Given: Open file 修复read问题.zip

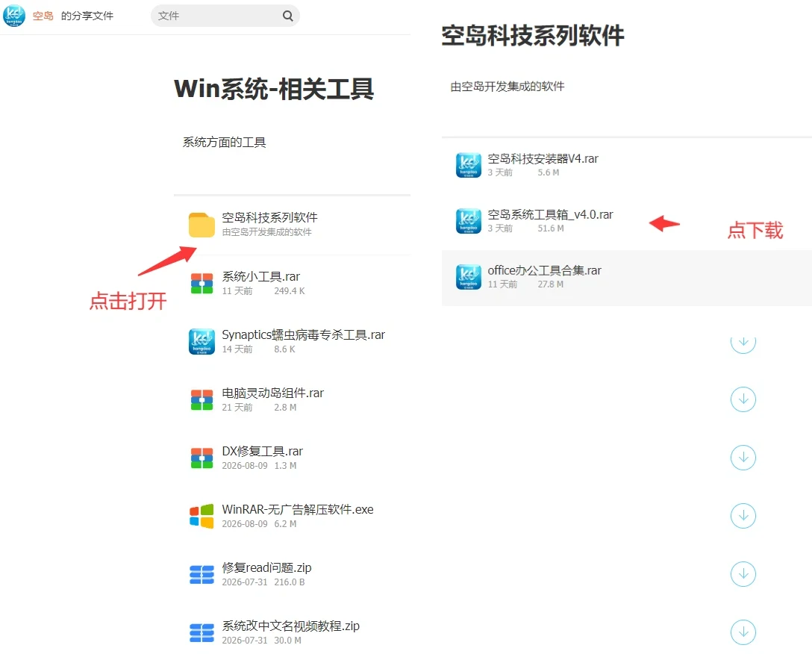Looking at the screenshot, I should (266, 568).
